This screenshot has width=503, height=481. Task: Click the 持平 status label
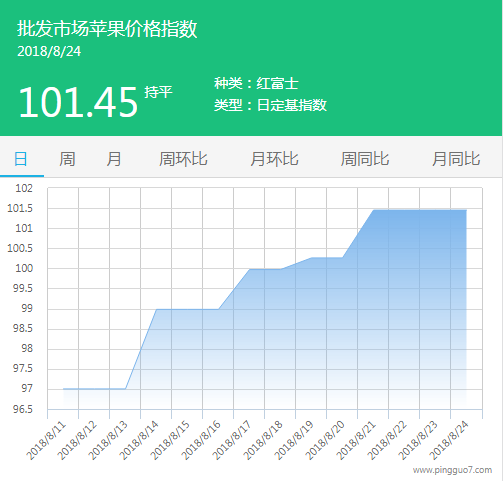(x=158, y=92)
